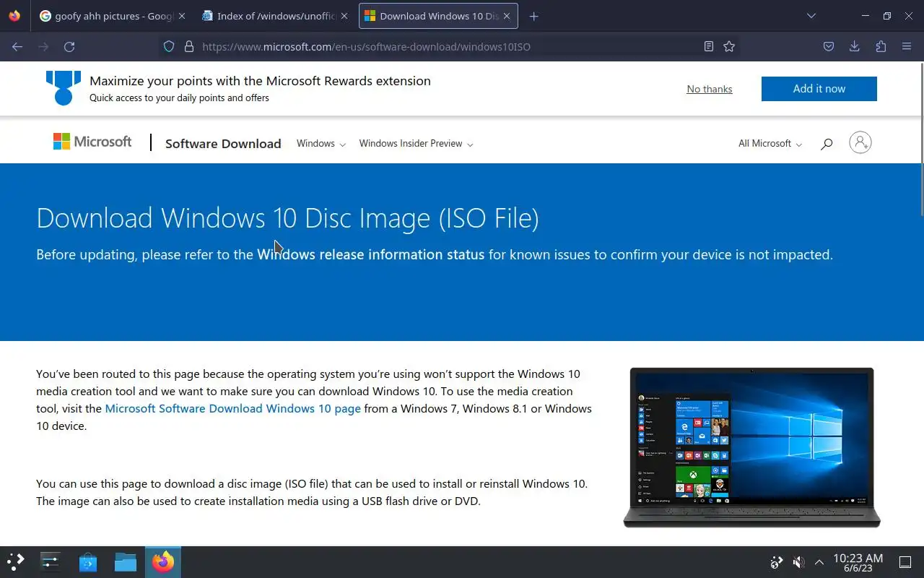924x578 pixels.
Task: Open Windows release information status link
Action: tap(370, 254)
